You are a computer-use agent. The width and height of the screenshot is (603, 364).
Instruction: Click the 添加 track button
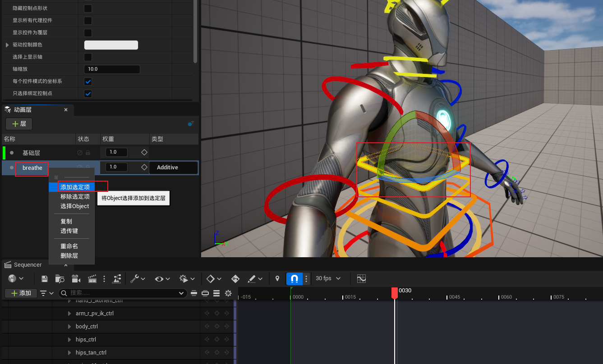pos(21,293)
